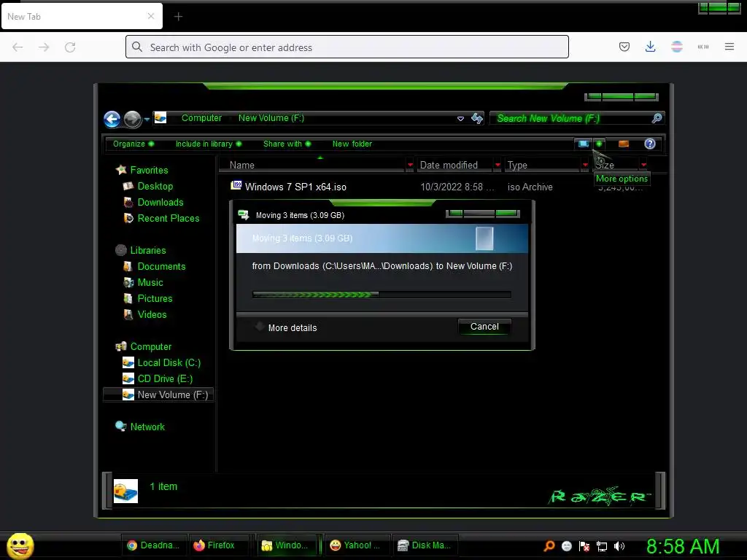
Task: Select New Volume (F:) breadcrumb segment
Action: coord(271,117)
